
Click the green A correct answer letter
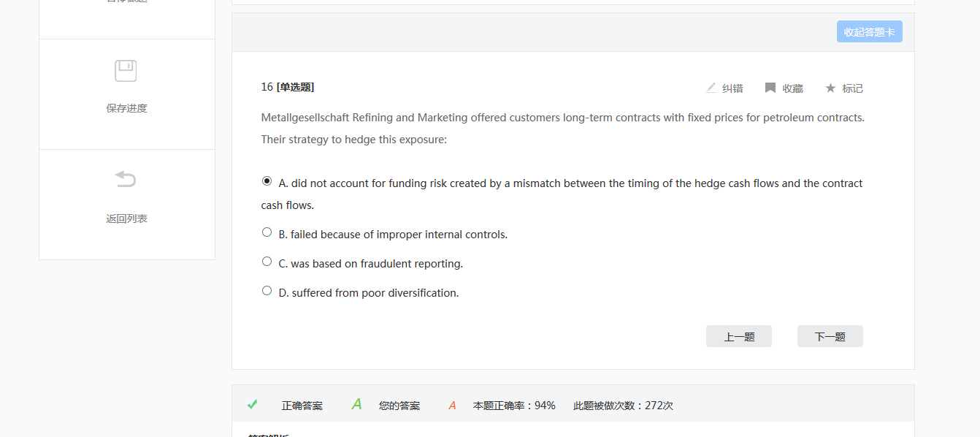point(357,404)
